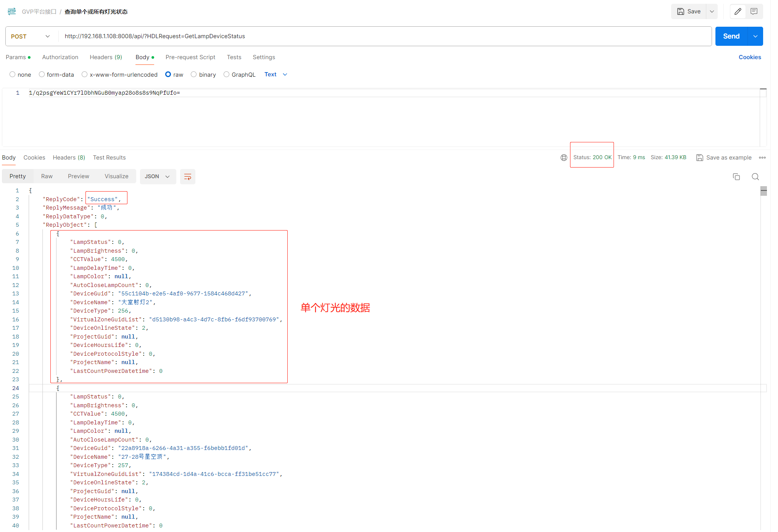778x532 pixels.
Task: Click Save as example
Action: point(724,158)
